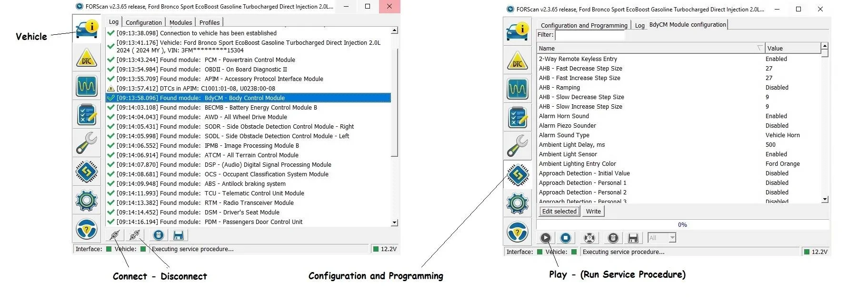Click the Name column sort arrow
Viewport: 868px width, 304px height.
tap(759, 48)
